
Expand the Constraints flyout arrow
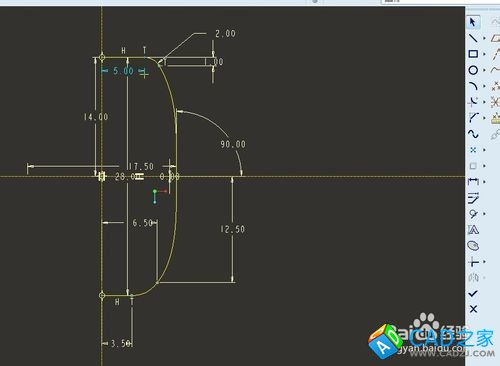484,214
